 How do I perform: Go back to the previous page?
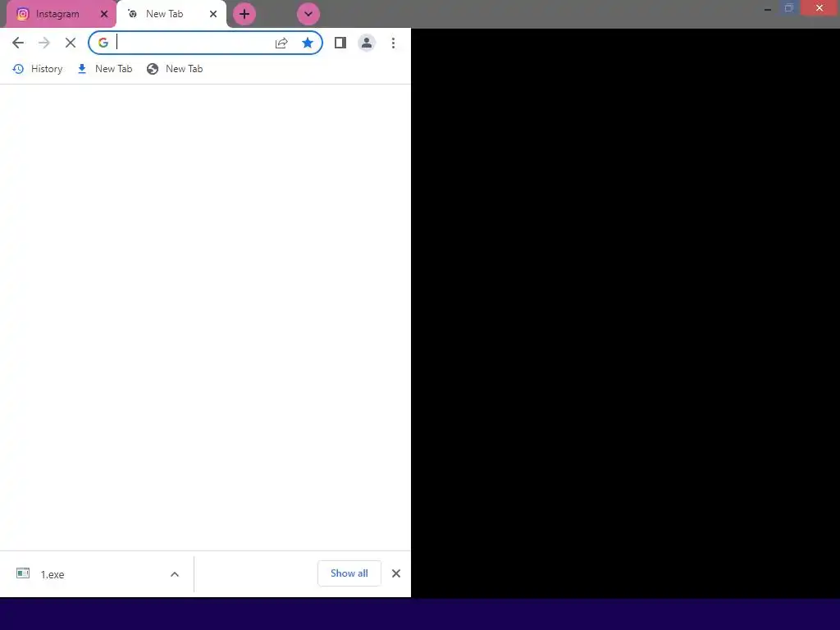[18, 43]
